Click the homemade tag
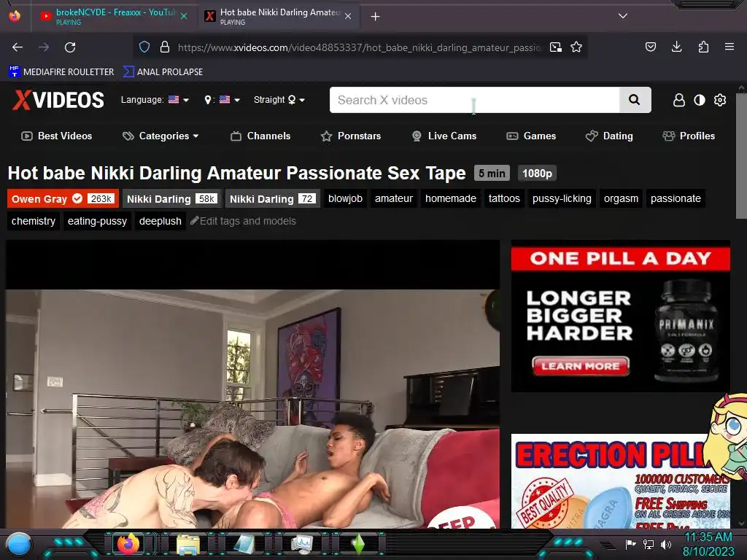Image resolution: width=747 pixels, height=560 pixels. (x=451, y=198)
